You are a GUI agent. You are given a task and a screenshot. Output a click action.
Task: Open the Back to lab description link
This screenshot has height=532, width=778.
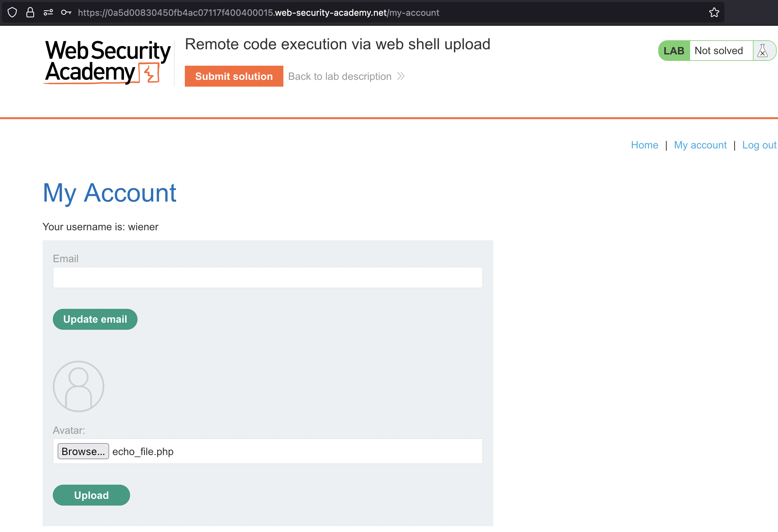(x=339, y=76)
